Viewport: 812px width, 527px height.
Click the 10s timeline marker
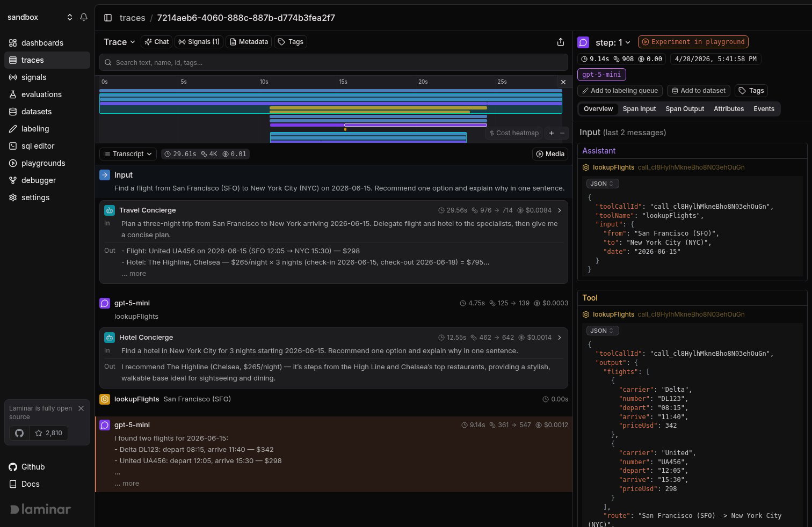[264, 82]
